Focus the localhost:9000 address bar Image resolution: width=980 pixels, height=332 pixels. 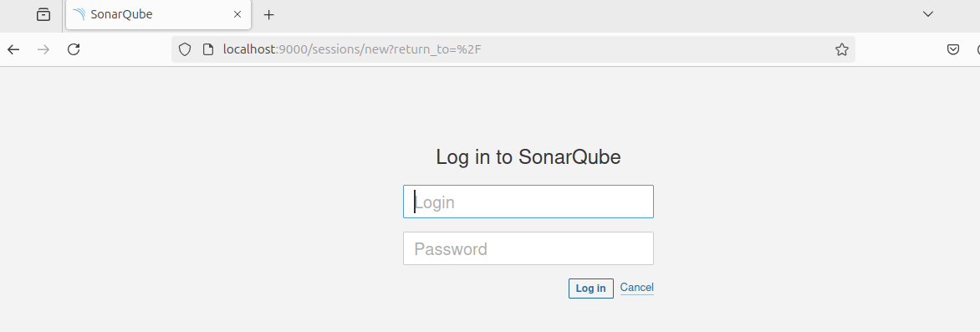click(x=513, y=49)
